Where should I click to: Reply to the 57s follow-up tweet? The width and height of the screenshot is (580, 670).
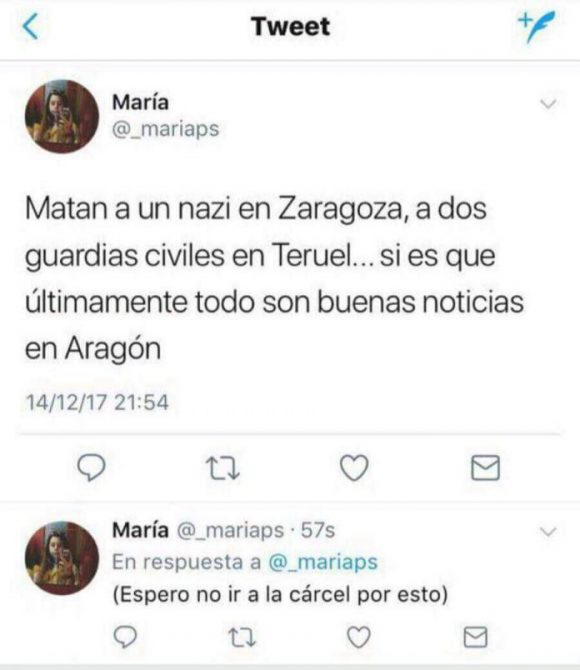125,637
